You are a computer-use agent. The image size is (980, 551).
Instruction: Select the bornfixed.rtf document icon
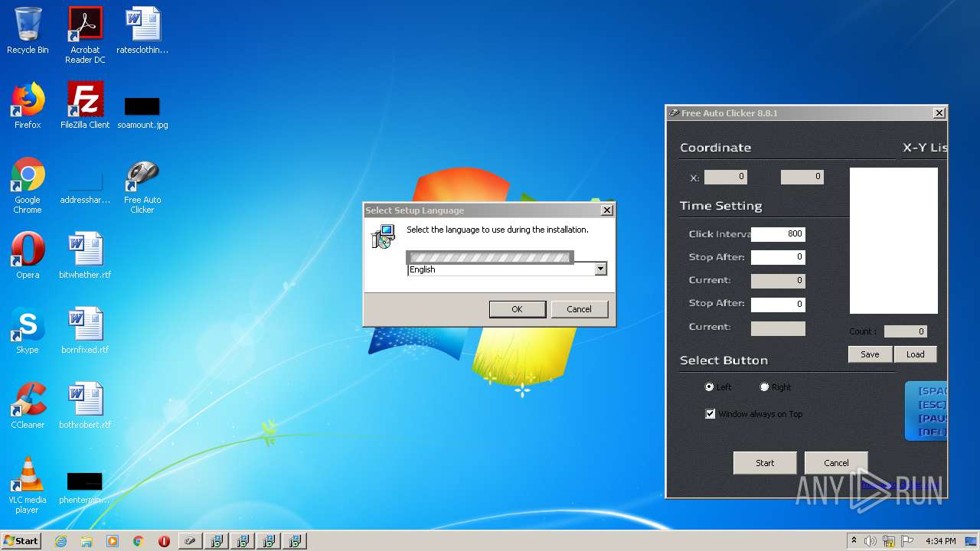tap(85, 331)
